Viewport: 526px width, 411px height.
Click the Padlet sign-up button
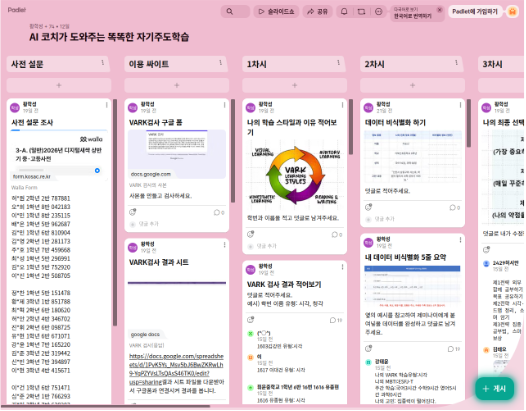coord(475,11)
